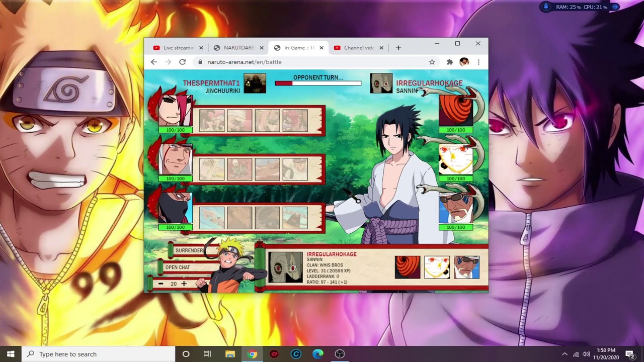Open a new browser tab
Image resolution: width=644 pixels, height=362 pixels.
pyautogui.click(x=398, y=48)
